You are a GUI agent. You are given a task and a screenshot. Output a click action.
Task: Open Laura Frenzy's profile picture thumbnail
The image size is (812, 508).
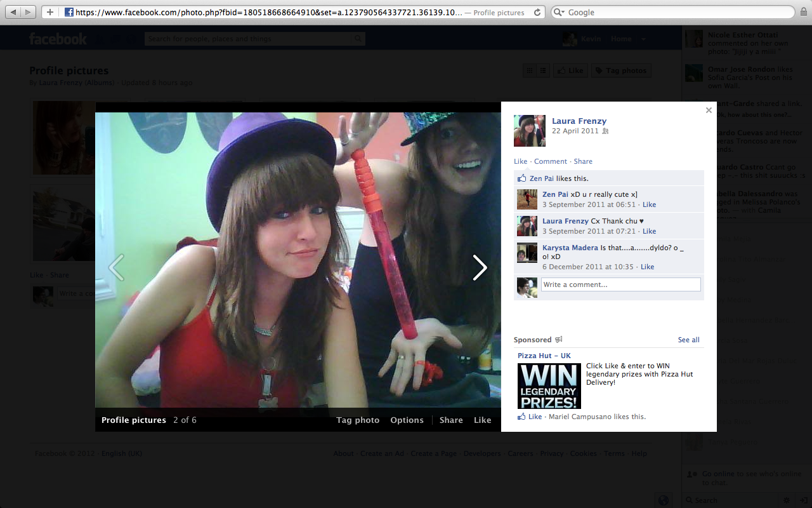pos(530,131)
